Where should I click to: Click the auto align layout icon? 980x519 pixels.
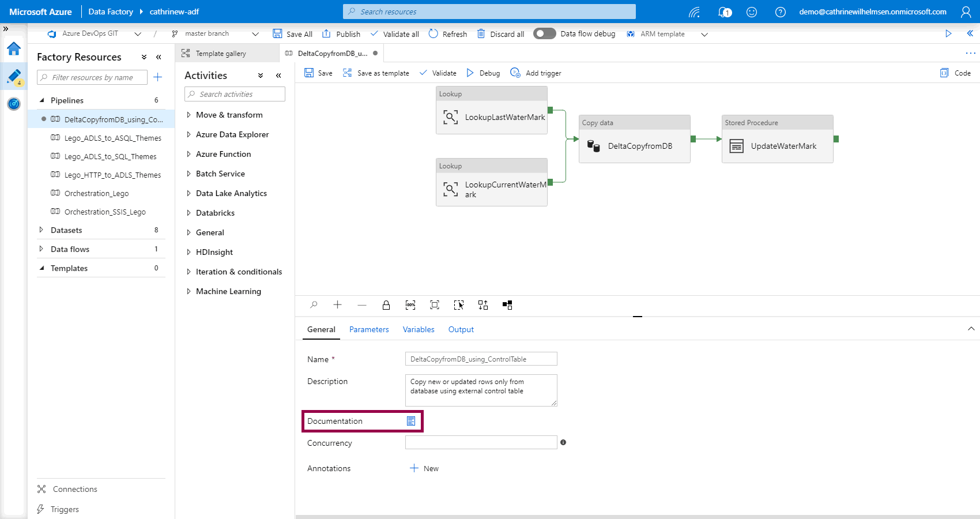pos(483,305)
